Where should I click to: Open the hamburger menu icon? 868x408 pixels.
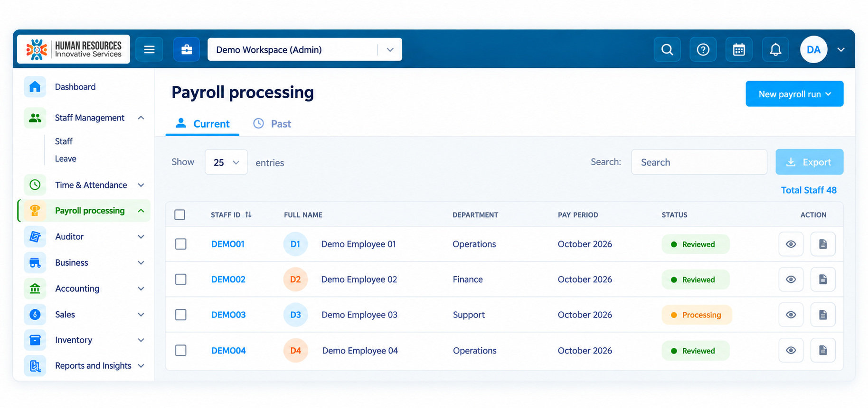(149, 49)
